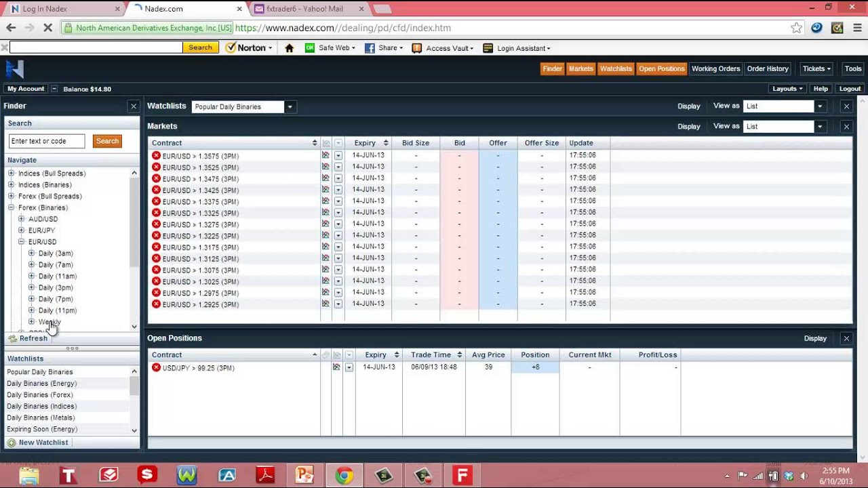868x488 pixels.
Task: Bookmark page with the star icon
Action: 797,28
